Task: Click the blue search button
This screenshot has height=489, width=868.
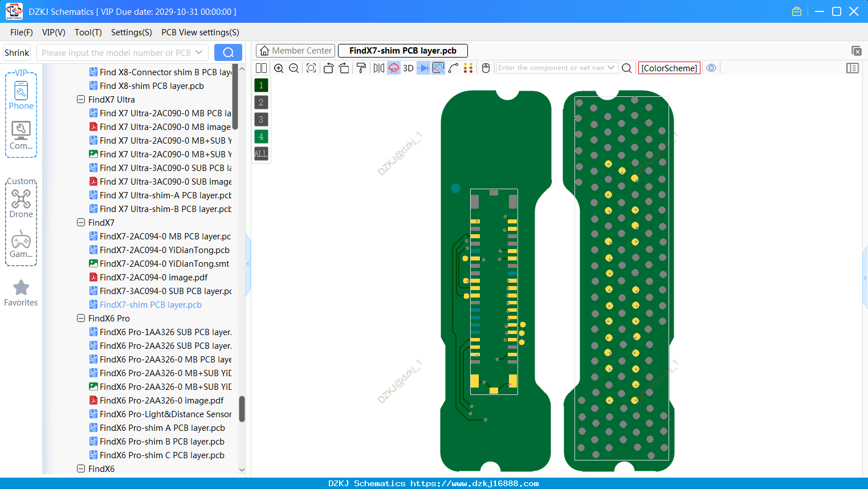Action: click(228, 52)
